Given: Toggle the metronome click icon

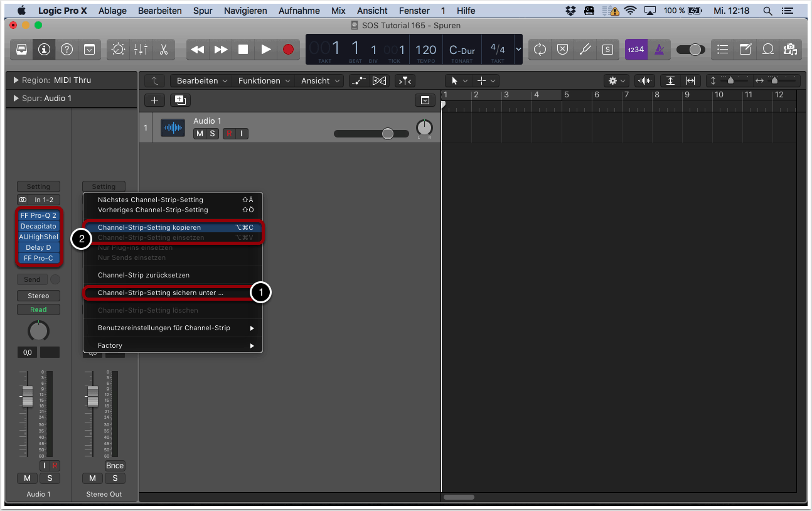Looking at the screenshot, I should click(659, 50).
